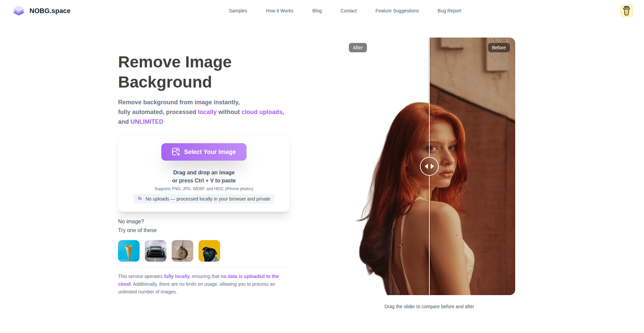Navigate to Contact

point(348,11)
